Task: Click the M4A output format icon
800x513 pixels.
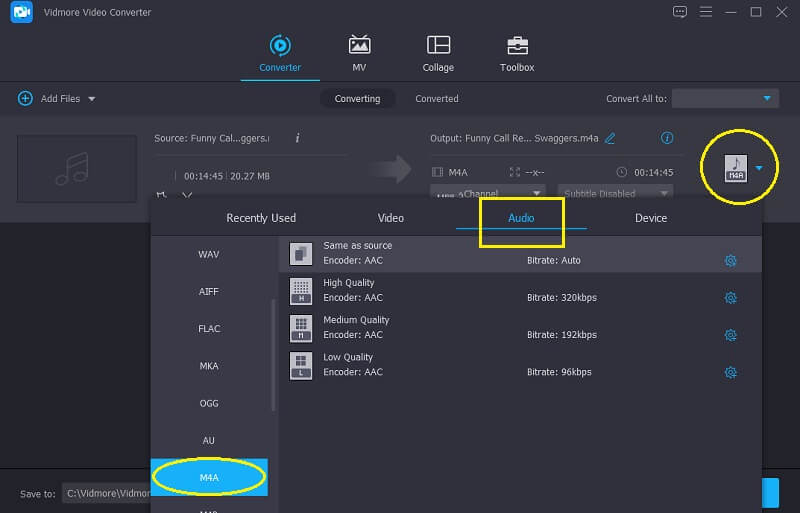Action: pos(736,167)
